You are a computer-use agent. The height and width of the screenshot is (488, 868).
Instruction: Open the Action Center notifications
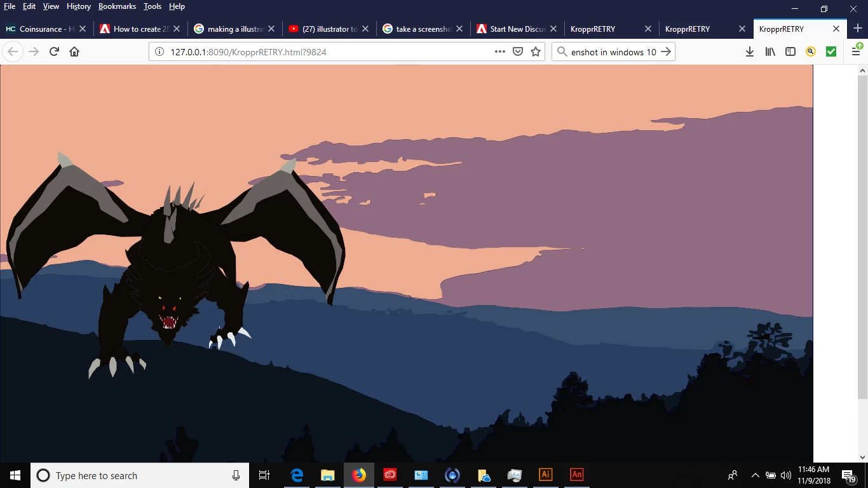pyautogui.click(x=849, y=475)
